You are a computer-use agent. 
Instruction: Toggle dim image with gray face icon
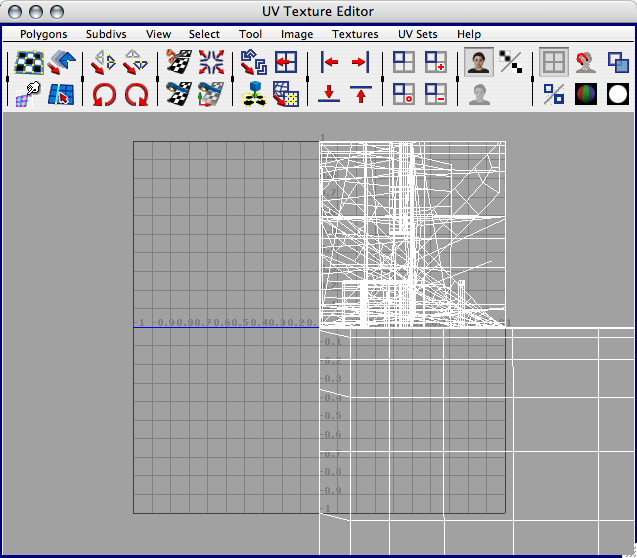[x=479, y=94]
